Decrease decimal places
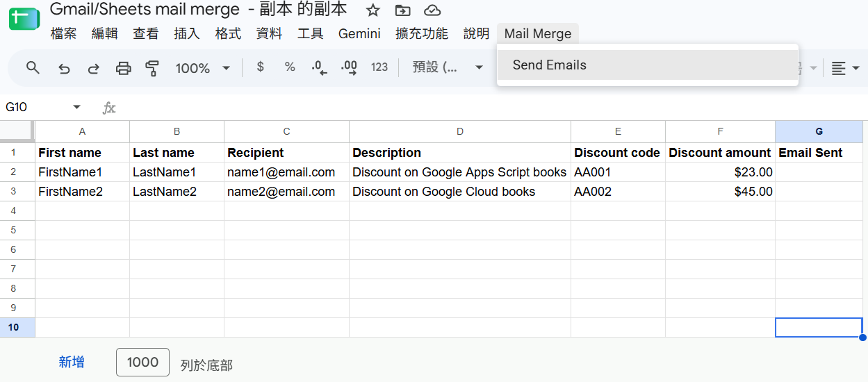The height and width of the screenshot is (382, 868). pyautogui.click(x=320, y=67)
